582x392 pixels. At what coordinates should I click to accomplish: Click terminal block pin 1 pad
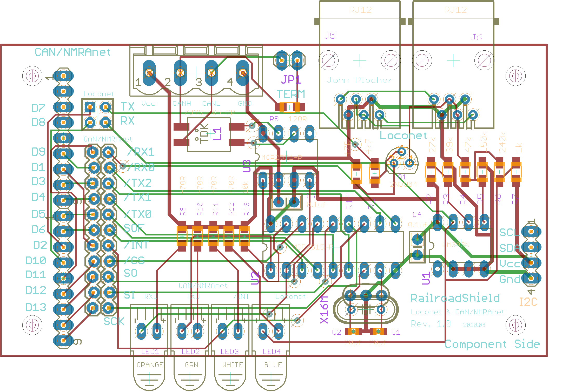[x=149, y=73]
